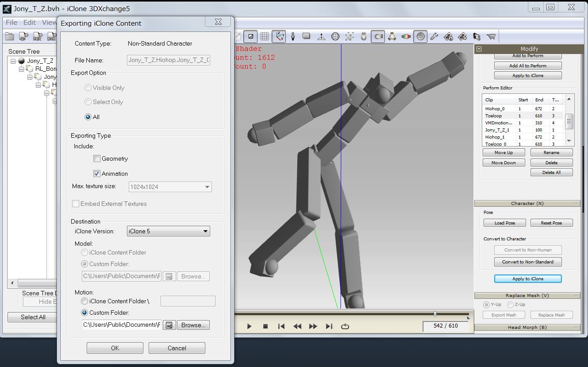Toggle the camera preview icon

point(377,36)
